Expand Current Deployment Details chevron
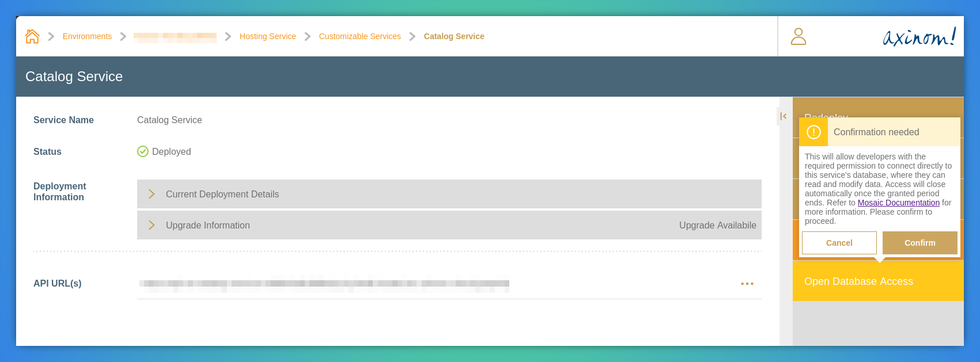980x362 pixels. pyautogui.click(x=152, y=194)
